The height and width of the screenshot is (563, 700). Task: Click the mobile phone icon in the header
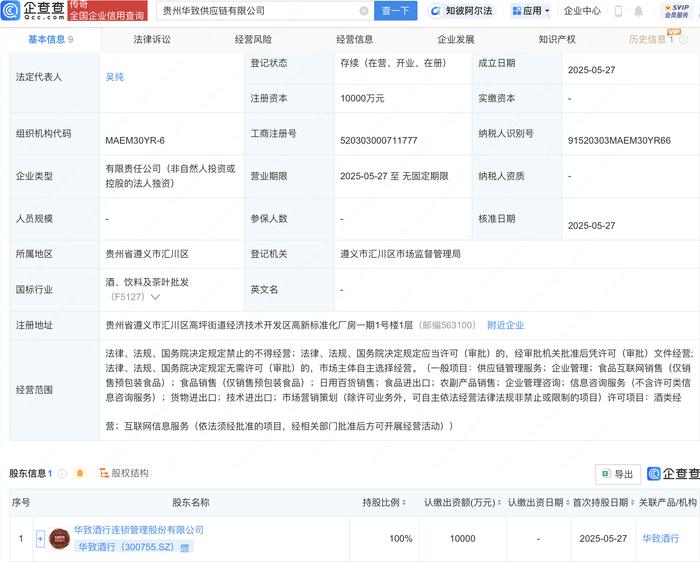pyautogui.click(x=618, y=11)
